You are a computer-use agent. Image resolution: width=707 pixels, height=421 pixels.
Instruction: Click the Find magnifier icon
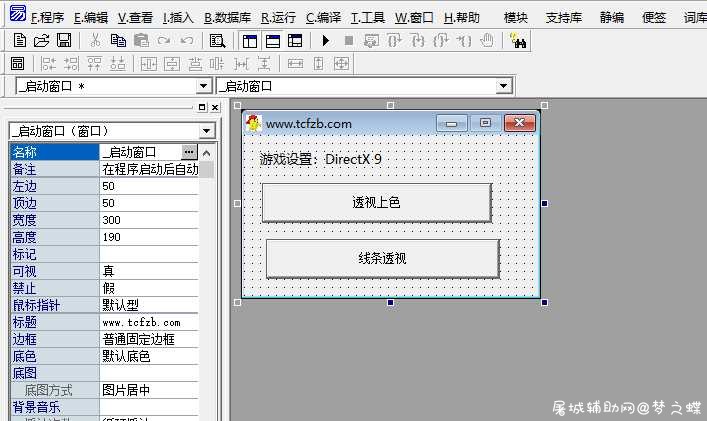[x=217, y=41]
